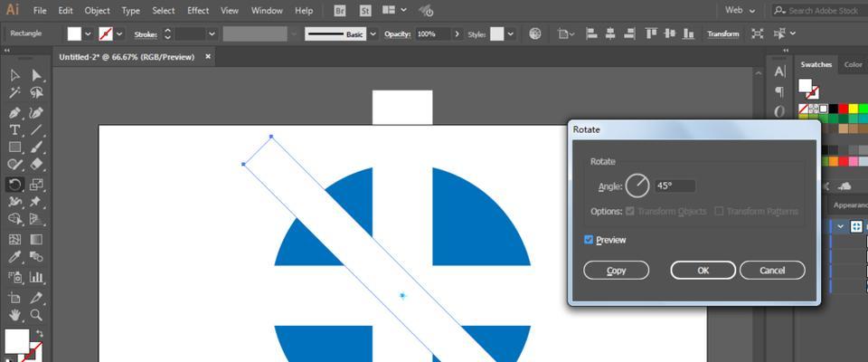The image size is (868, 362).
Task: Select the Zoom magnifier tool
Action: [x=36, y=315]
